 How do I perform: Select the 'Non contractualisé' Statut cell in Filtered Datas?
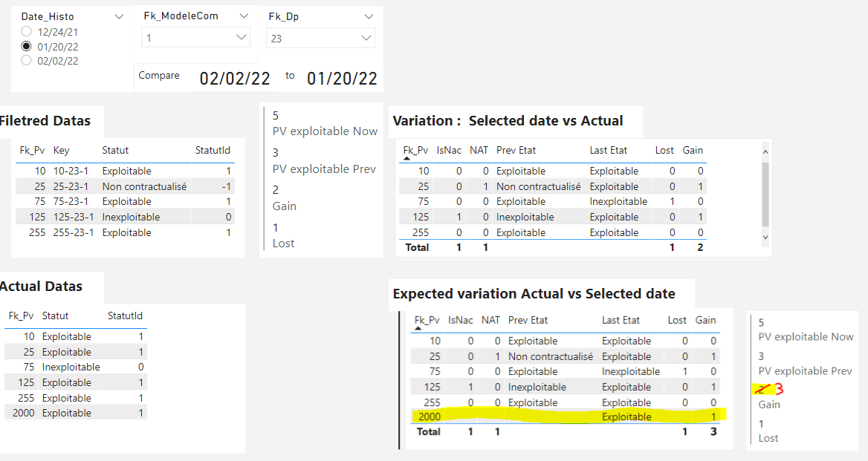click(144, 186)
